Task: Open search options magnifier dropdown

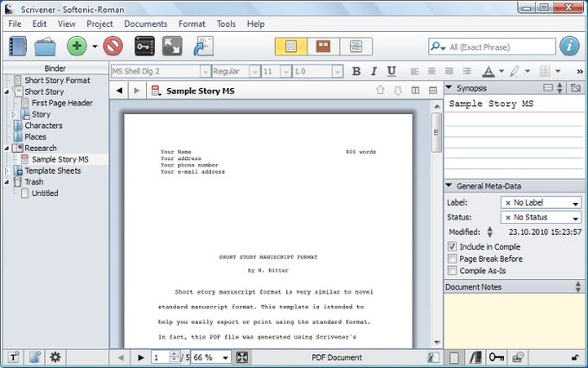Action: point(438,47)
